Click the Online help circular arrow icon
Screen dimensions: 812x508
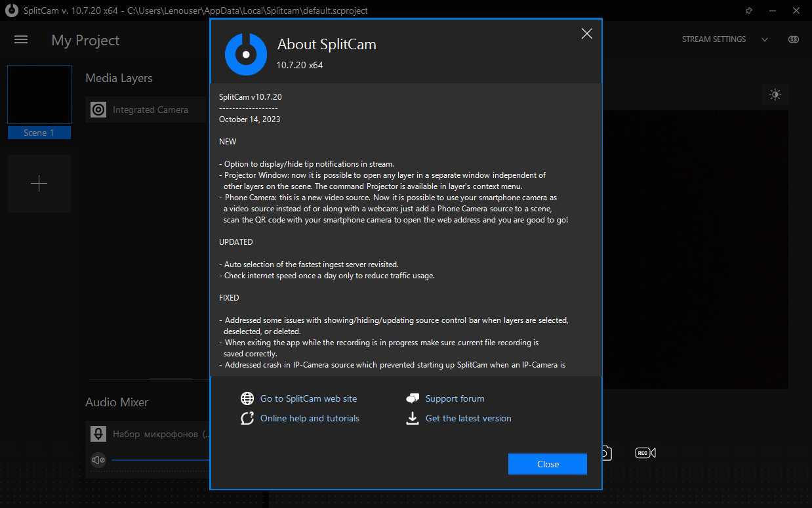(x=247, y=417)
